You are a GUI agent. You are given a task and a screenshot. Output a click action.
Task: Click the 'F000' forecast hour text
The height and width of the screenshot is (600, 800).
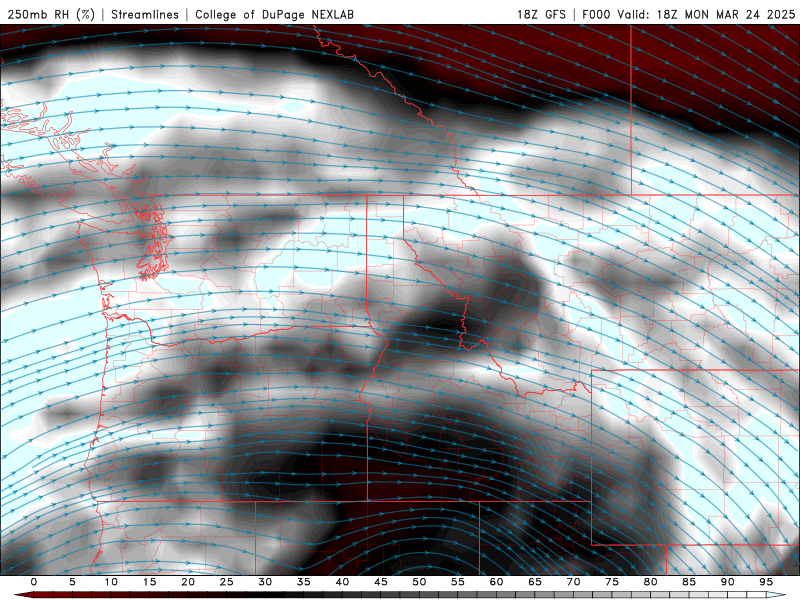[x=596, y=14]
